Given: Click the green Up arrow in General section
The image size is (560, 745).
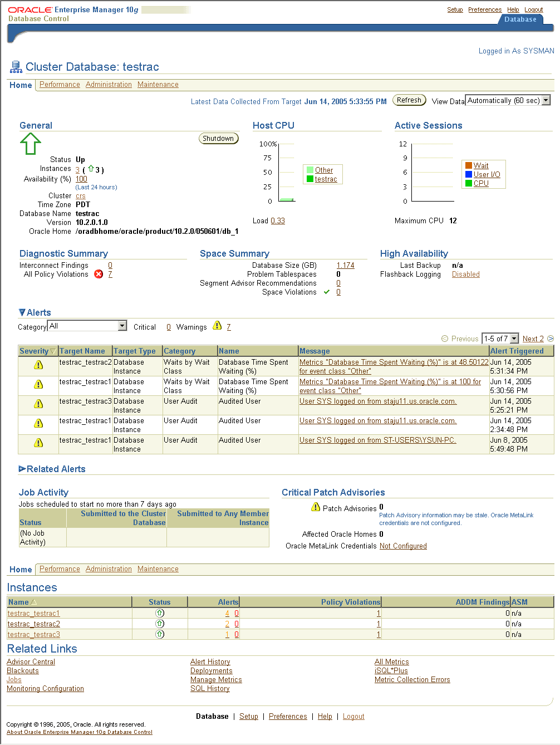Looking at the screenshot, I should click(31, 144).
